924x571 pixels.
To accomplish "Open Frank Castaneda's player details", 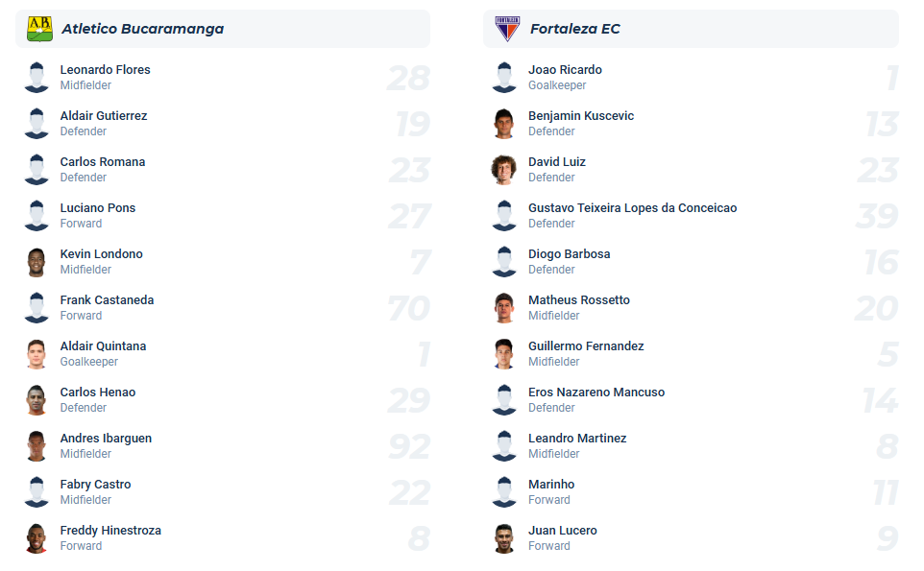I will point(106,299).
